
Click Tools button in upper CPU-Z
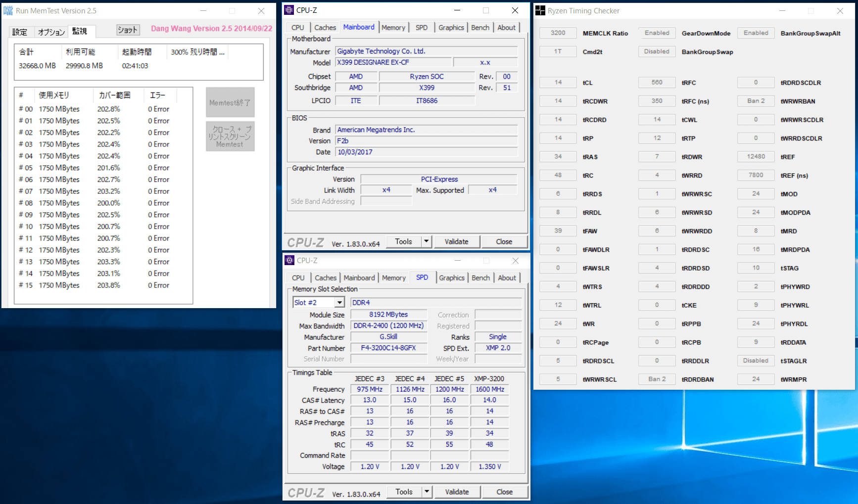pos(403,241)
